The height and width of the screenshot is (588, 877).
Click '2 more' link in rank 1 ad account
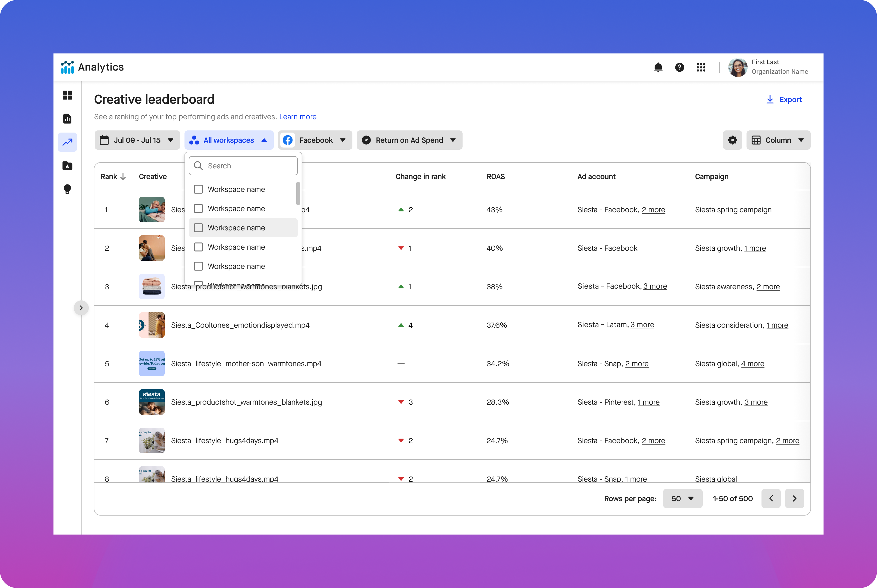[x=653, y=210]
